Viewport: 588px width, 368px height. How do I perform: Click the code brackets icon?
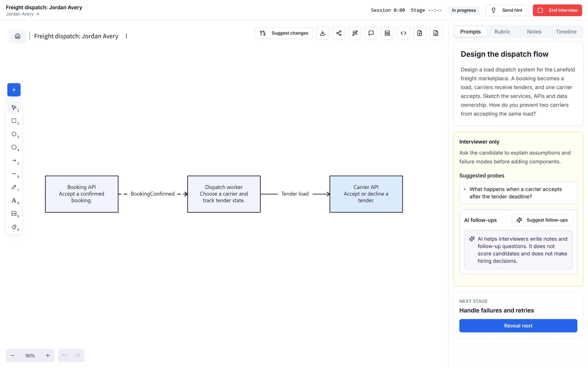[x=403, y=33]
